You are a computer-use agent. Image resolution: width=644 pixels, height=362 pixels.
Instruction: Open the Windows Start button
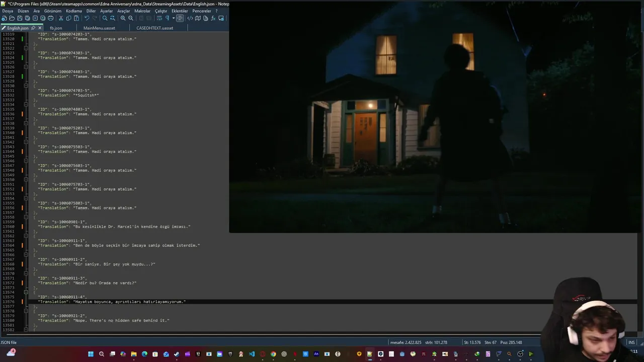point(91,354)
